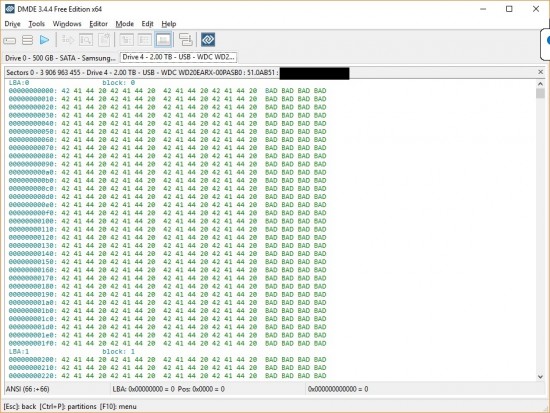
Task: Click the Select Drive toolbar icon
Action: (x=9, y=40)
